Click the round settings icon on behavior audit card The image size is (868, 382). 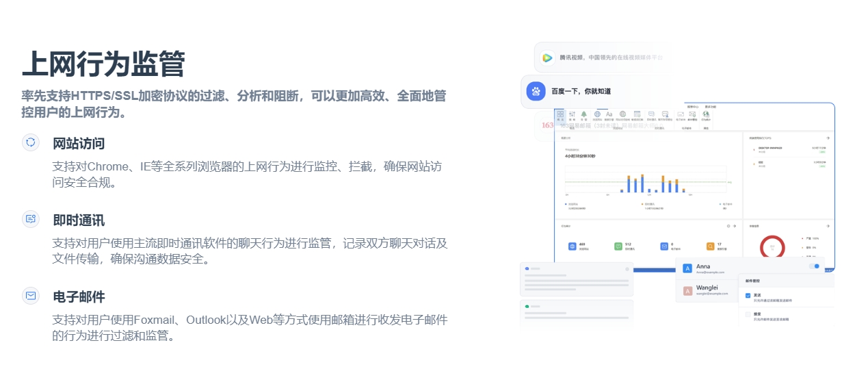[728, 225]
